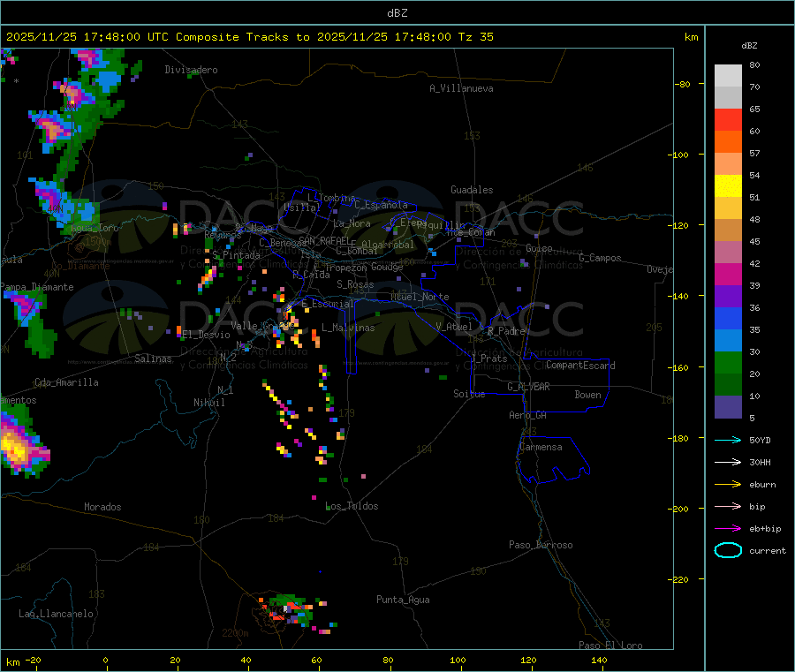This screenshot has width=795, height=672.
Task: Click the Nihuil place label
Action: tap(208, 403)
